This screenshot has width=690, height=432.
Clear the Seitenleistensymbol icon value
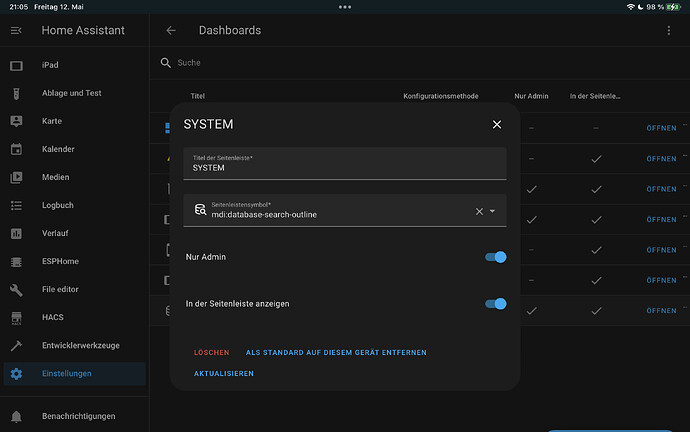click(x=479, y=212)
